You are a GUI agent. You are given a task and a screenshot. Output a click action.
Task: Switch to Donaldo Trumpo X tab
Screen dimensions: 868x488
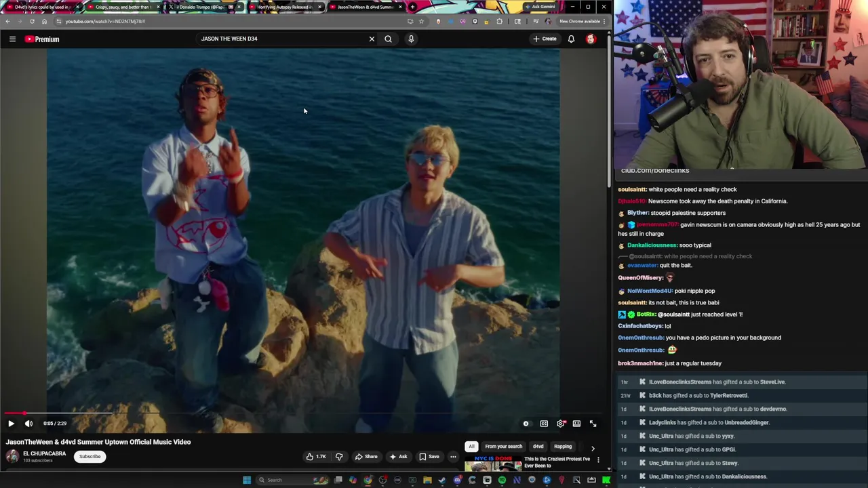click(203, 7)
